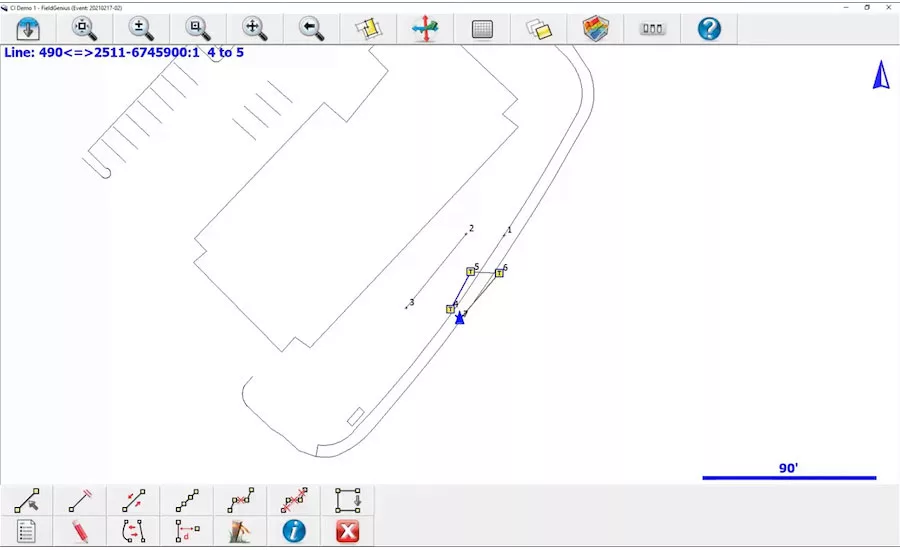Click the curve-to-line swap arrows tool
The height and width of the screenshot is (550, 900).
coord(133,531)
